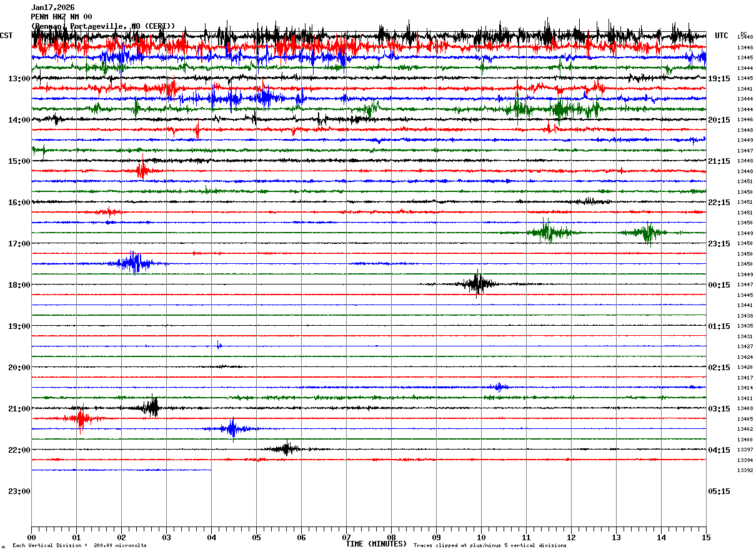
Task: Click the 22:00 CST time label
Action: click(x=19, y=450)
